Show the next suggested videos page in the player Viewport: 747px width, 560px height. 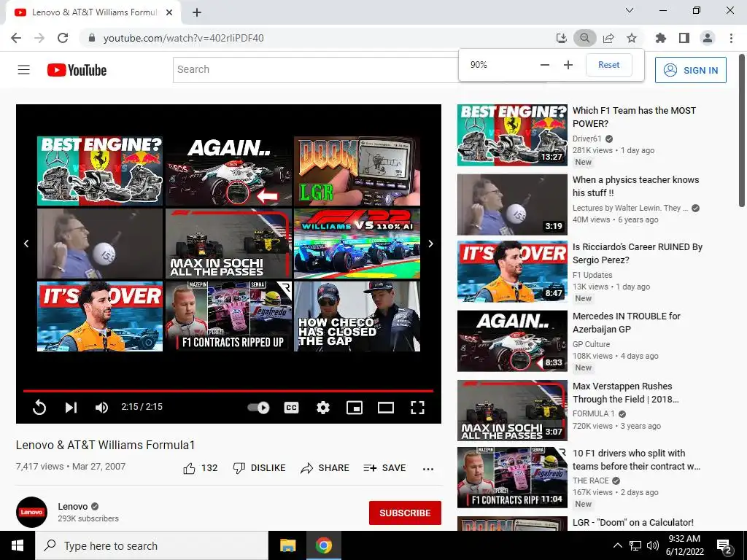[x=430, y=244]
